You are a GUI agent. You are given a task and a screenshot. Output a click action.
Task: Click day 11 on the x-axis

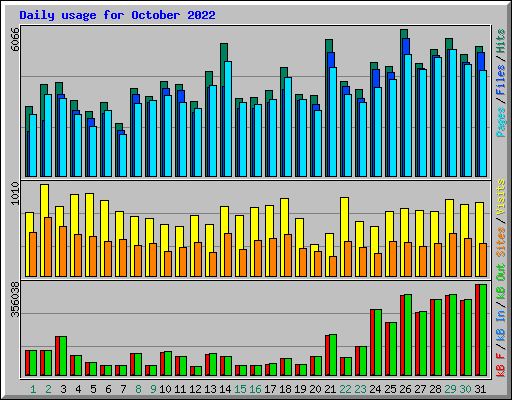[x=180, y=389]
